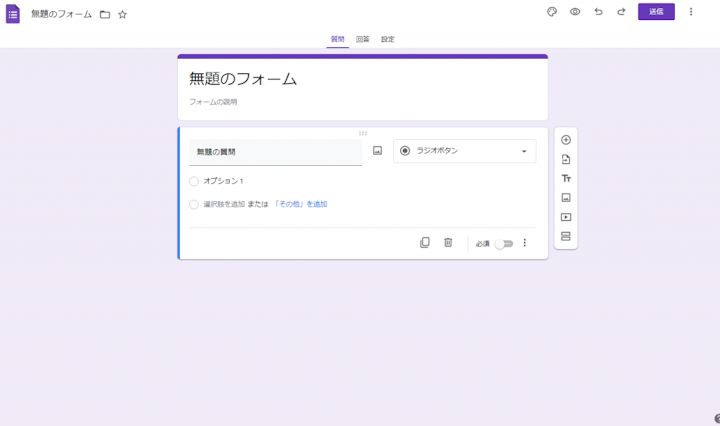Add a section from the sidebar
The image size is (720, 426).
point(565,236)
